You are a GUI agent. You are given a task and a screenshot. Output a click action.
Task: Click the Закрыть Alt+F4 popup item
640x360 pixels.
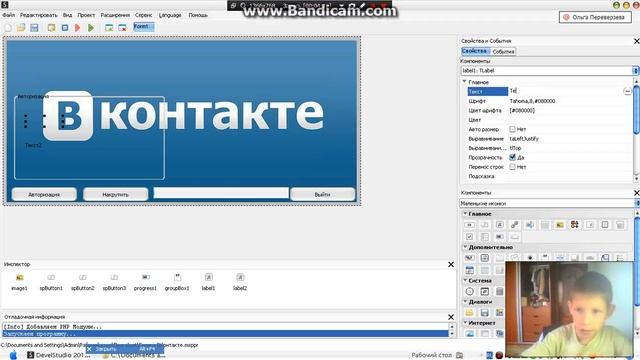[x=124, y=349]
